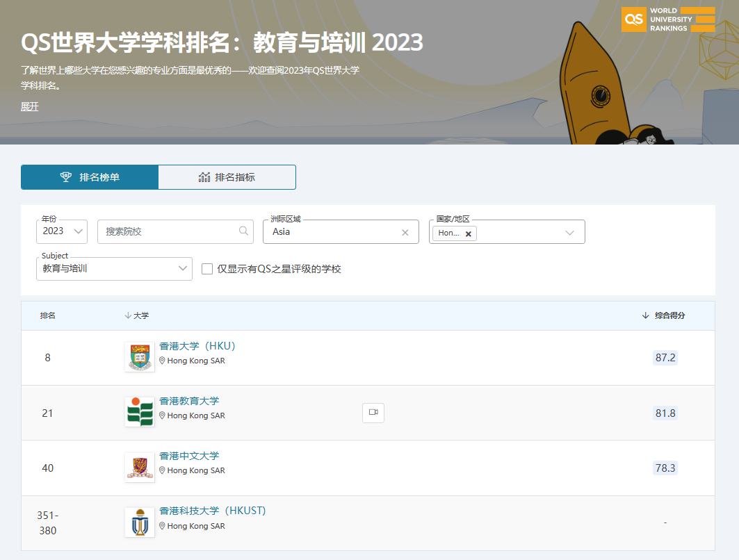Viewport: 739px width, 560px height.
Task: Open 香港中文大学 link
Action: point(189,456)
